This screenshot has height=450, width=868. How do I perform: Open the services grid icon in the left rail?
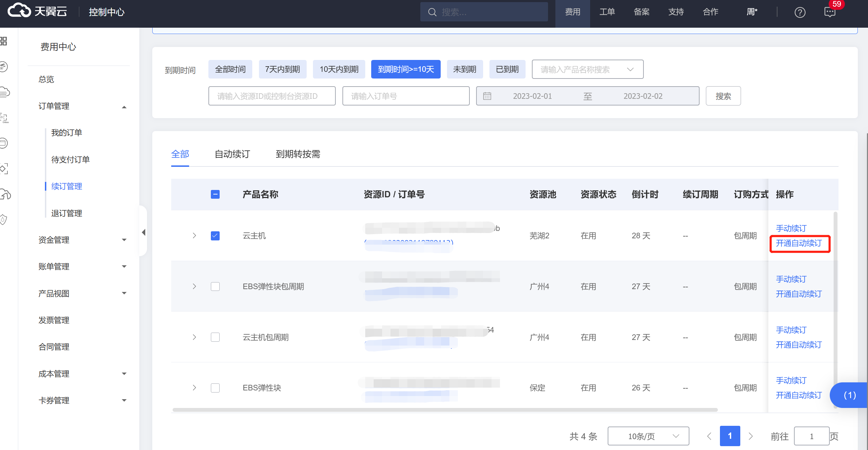pyautogui.click(x=4, y=41)
